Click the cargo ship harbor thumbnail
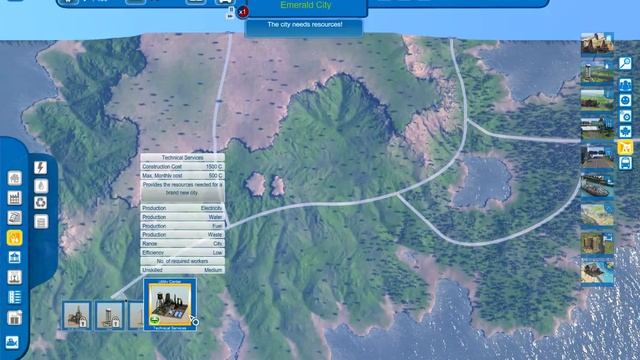Viewport: 640px width, 360px height. pos(597,186)
